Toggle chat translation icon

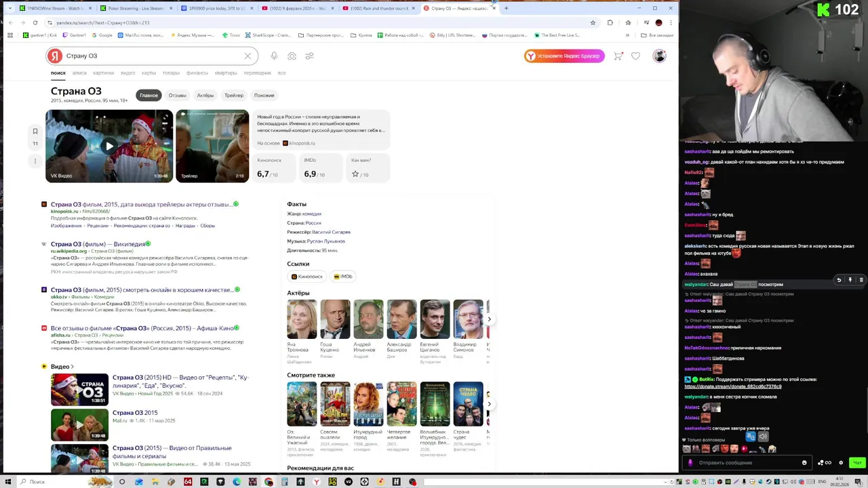click(751, 437)
